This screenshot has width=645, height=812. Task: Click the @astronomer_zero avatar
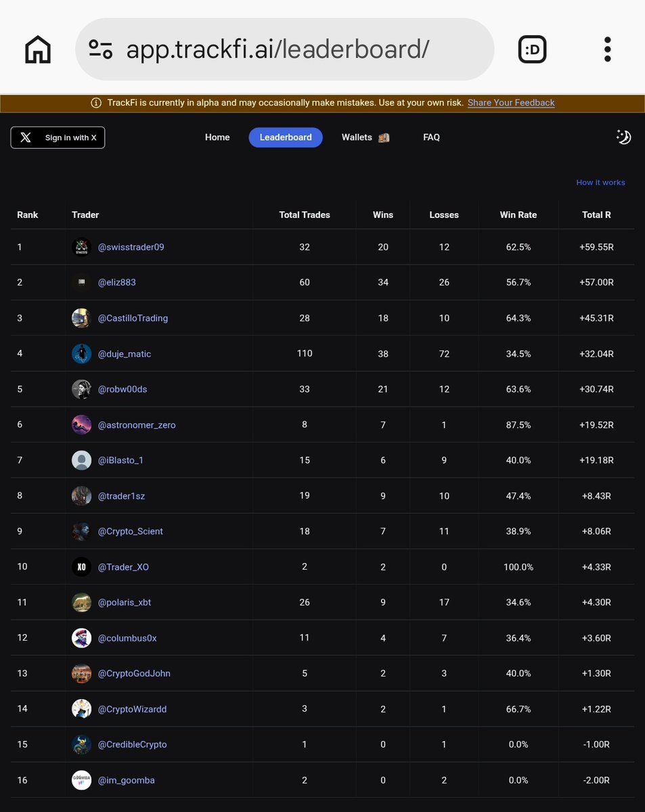click(x=81, y=425)
